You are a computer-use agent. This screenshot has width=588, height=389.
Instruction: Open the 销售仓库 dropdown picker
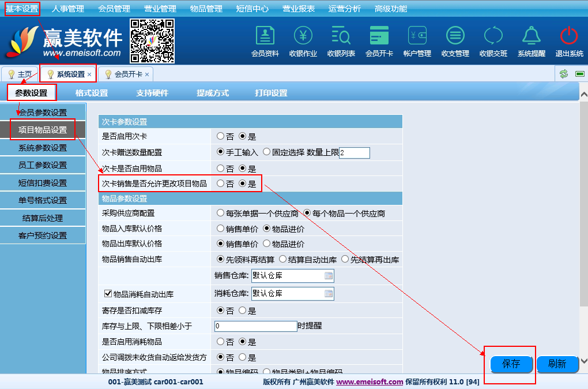[x=329, y=276]
